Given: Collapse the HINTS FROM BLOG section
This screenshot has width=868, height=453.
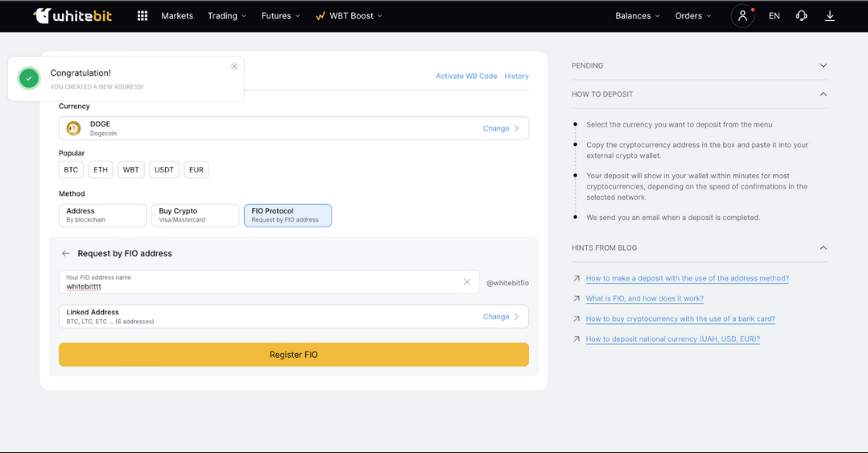Looking at the screenshot, I should tap(700, 247).
